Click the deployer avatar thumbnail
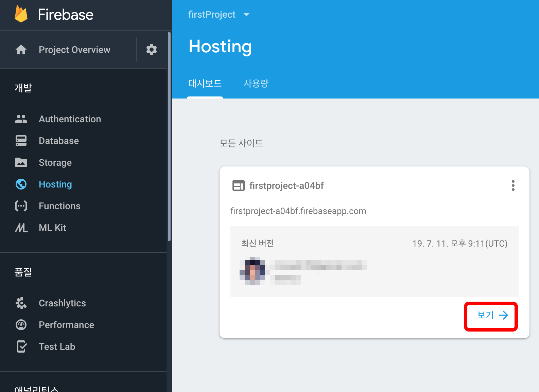Screen dimensions: 539x392 point(252,271)
